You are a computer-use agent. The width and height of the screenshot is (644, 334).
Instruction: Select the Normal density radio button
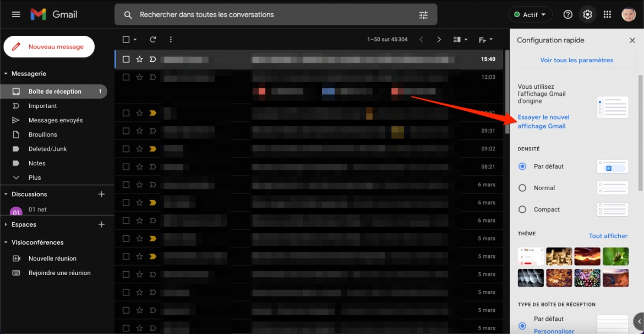tap(522, 188)
